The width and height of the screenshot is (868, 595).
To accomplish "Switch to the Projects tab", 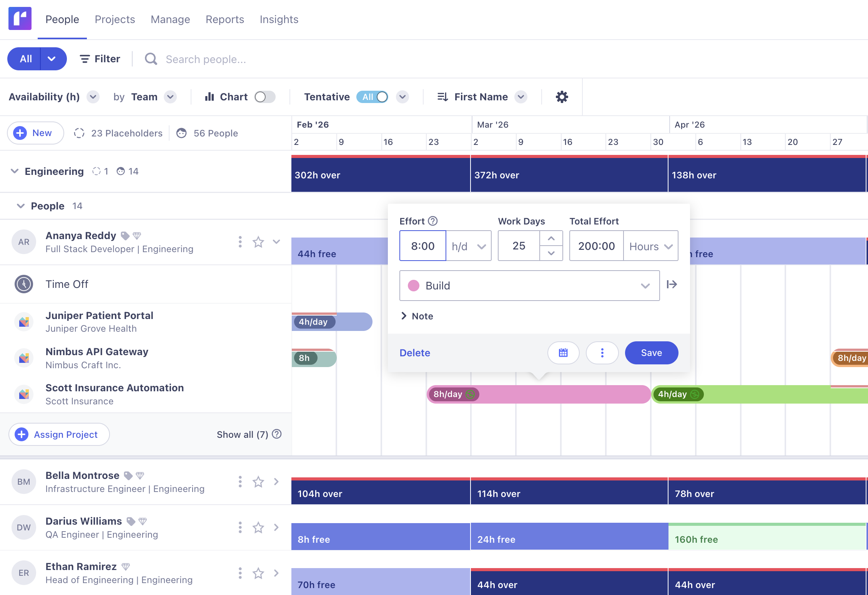I will click(115, 19).
